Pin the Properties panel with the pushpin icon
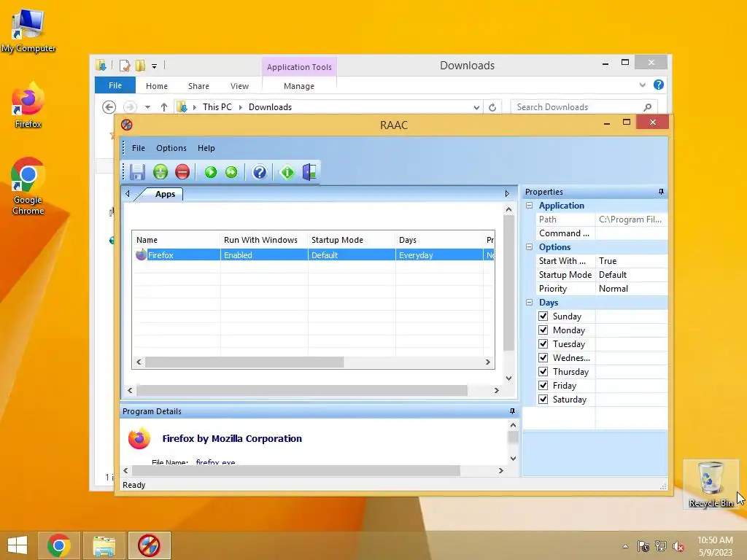Screen dimensions: 747x560 pos(661,192)
